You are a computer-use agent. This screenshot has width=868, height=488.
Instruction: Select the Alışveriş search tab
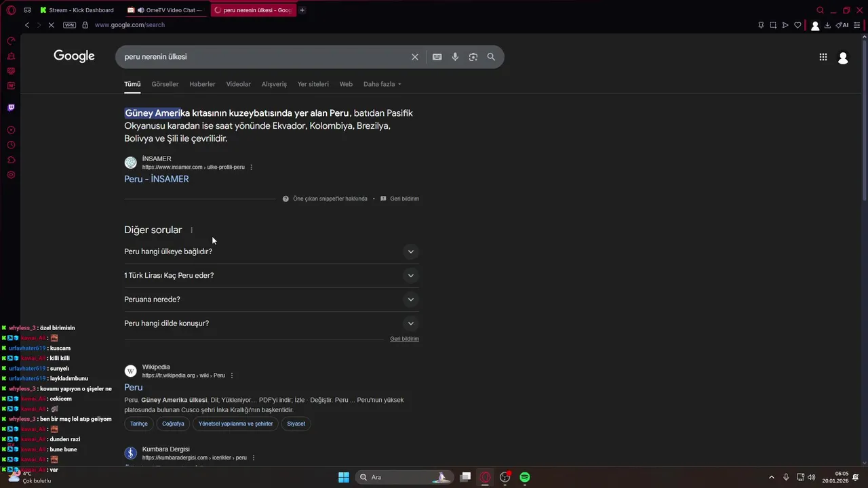pyautogui.click(x=274, y=84)
